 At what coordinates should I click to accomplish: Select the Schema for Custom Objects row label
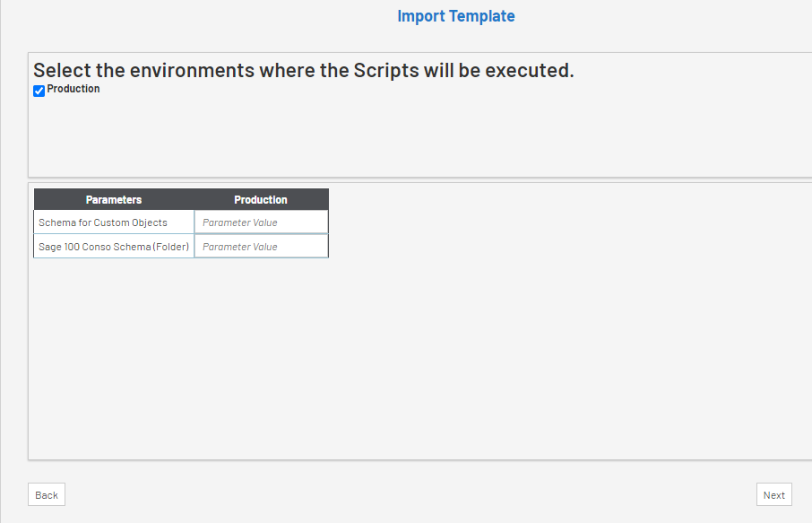[103, 222]
